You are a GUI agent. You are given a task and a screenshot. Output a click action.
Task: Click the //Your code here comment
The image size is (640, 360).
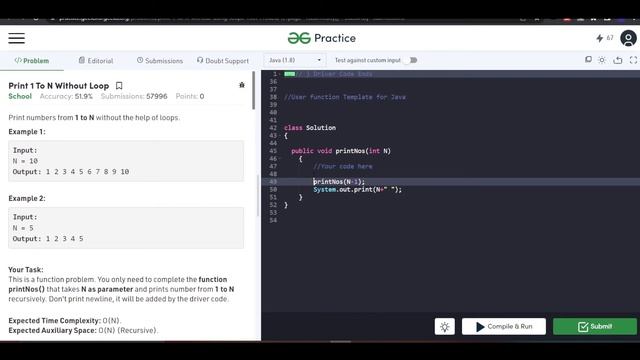click(343, 167)
